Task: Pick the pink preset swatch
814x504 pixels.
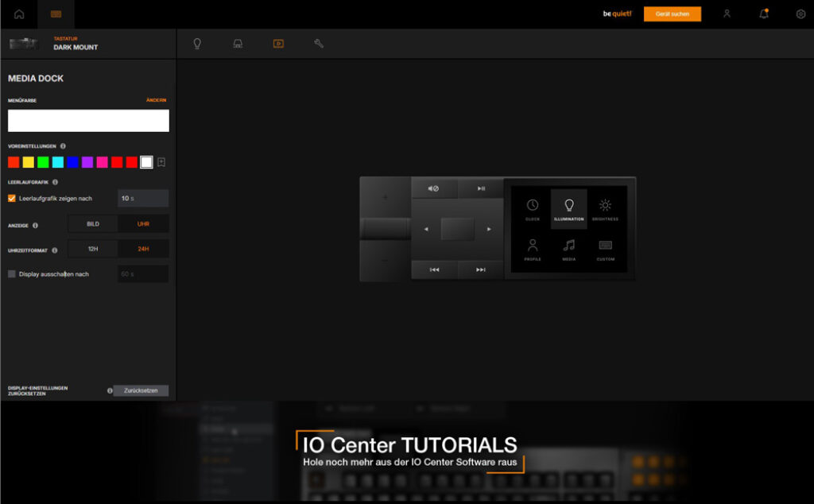Action: (103, 162)
